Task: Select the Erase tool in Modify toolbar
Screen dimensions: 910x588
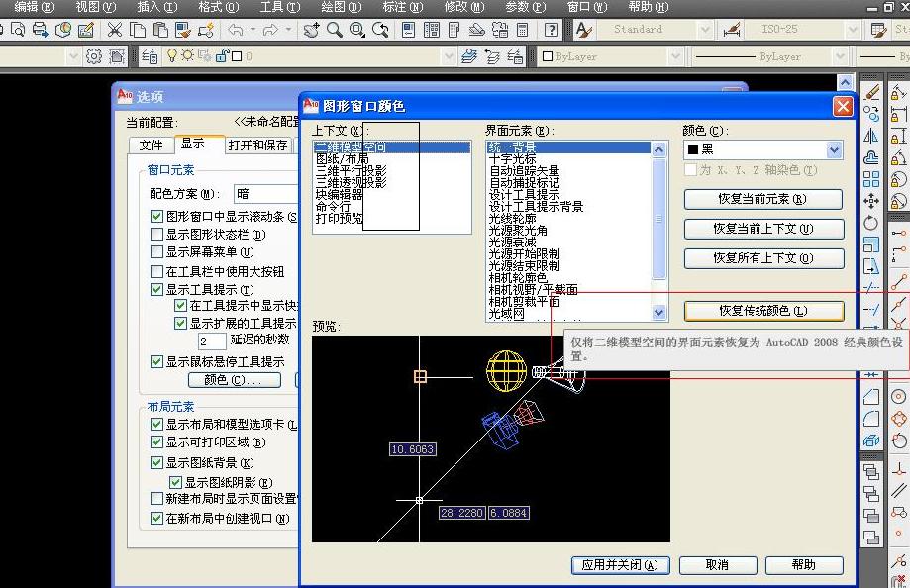Action: (871, 92)
